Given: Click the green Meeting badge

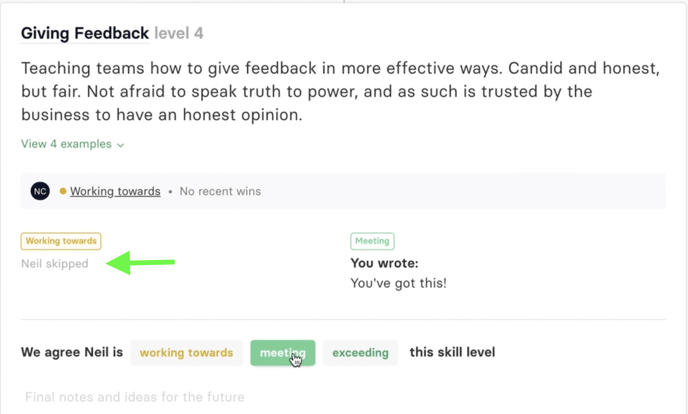Looking at the screenshot, I should point(372,241).
